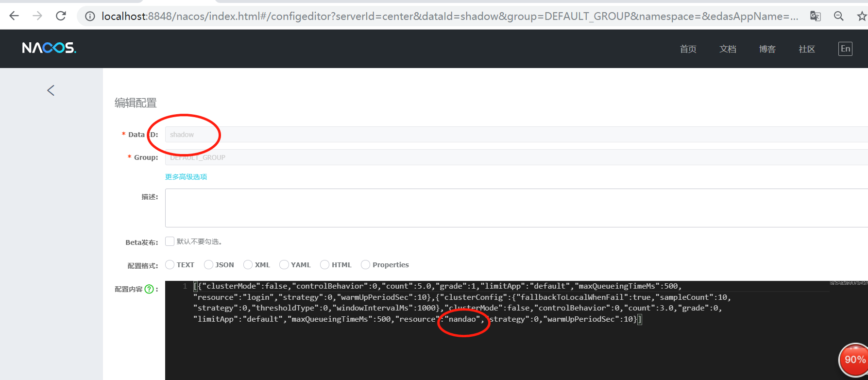Select the TEXT format radio button

(x=170, y=265)
